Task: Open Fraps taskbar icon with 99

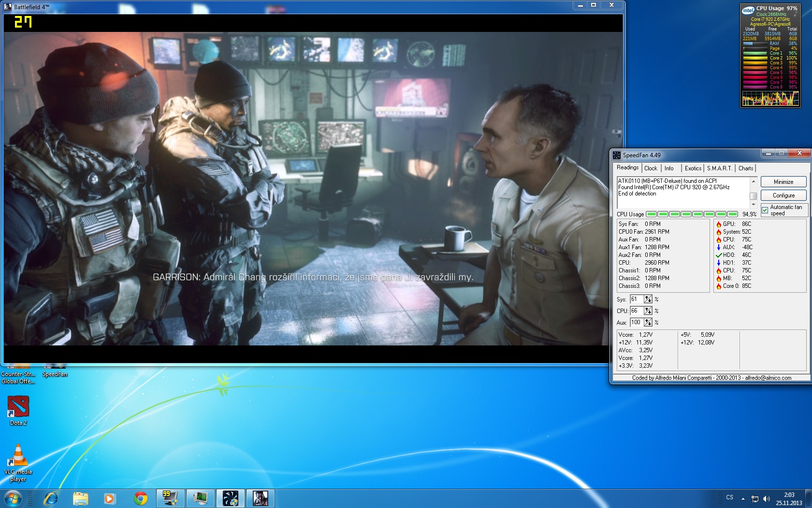Action: [x=170, y=498]
